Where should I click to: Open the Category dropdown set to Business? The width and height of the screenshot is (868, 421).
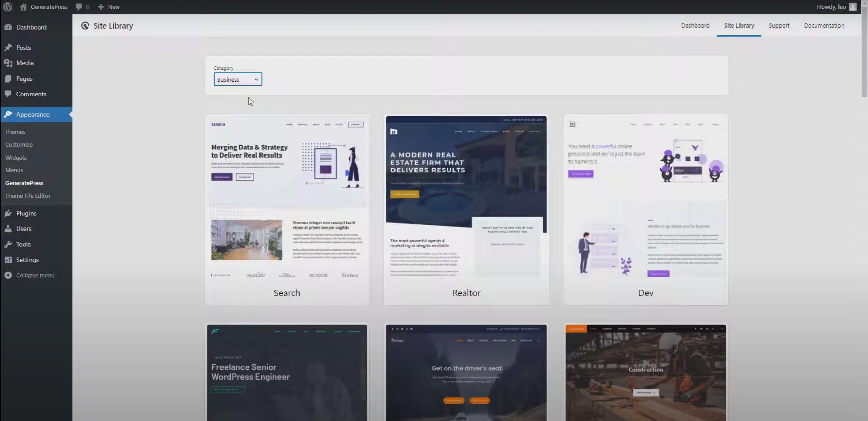237,79
